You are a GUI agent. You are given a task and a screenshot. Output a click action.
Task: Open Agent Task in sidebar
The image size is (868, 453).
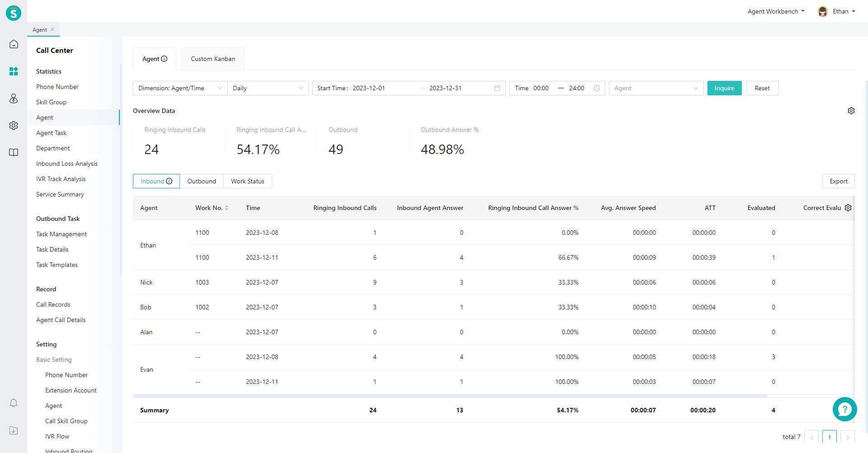51,133
